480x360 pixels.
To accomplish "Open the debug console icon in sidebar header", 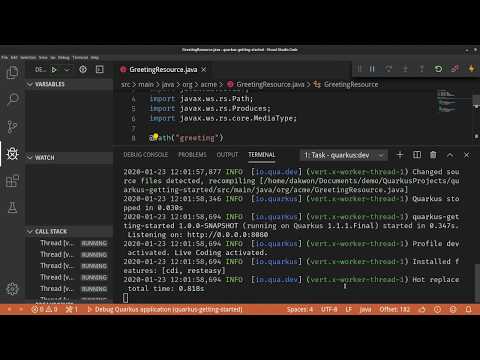I will click(100, 69).
